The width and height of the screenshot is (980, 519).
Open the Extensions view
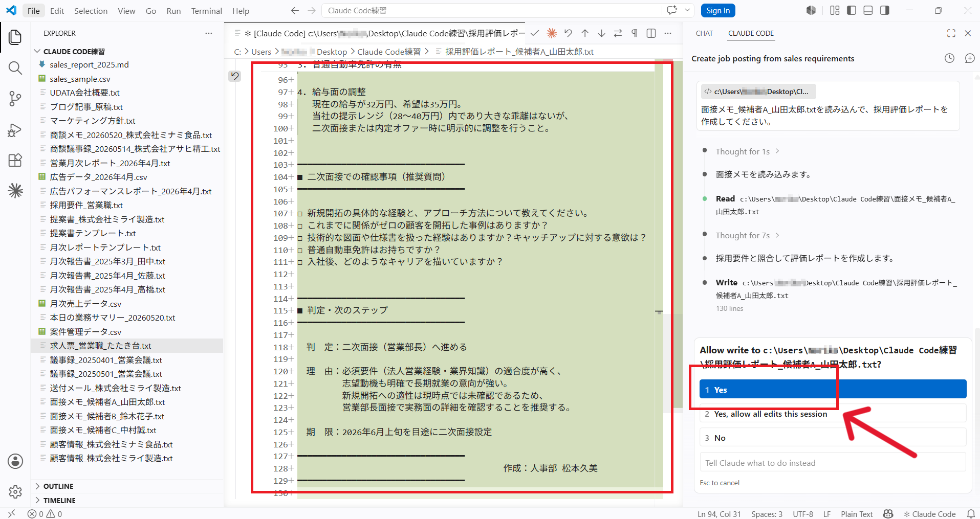15,160
